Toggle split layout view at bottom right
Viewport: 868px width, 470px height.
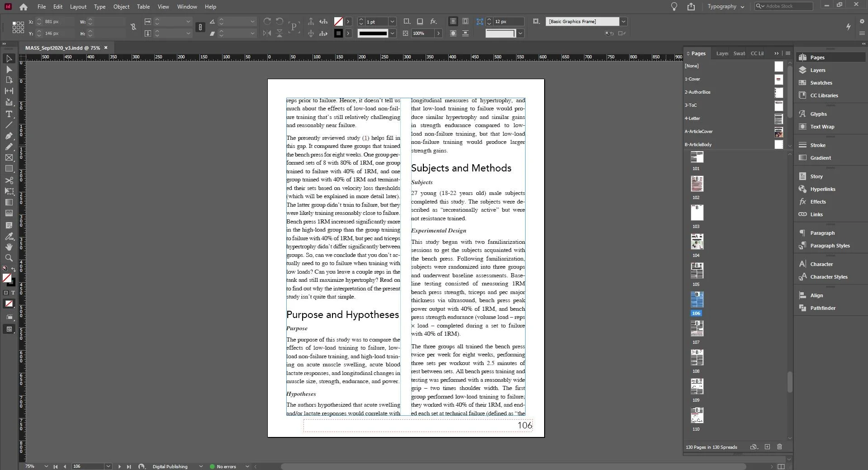[x=781, y=466]
